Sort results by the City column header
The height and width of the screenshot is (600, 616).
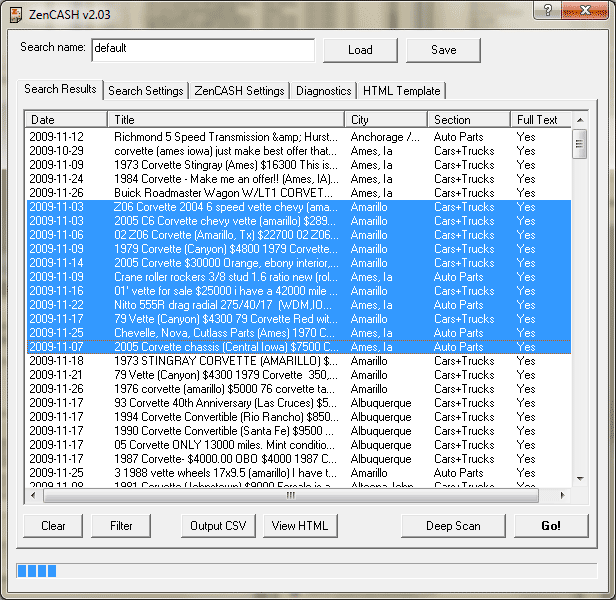click(386, 120)
